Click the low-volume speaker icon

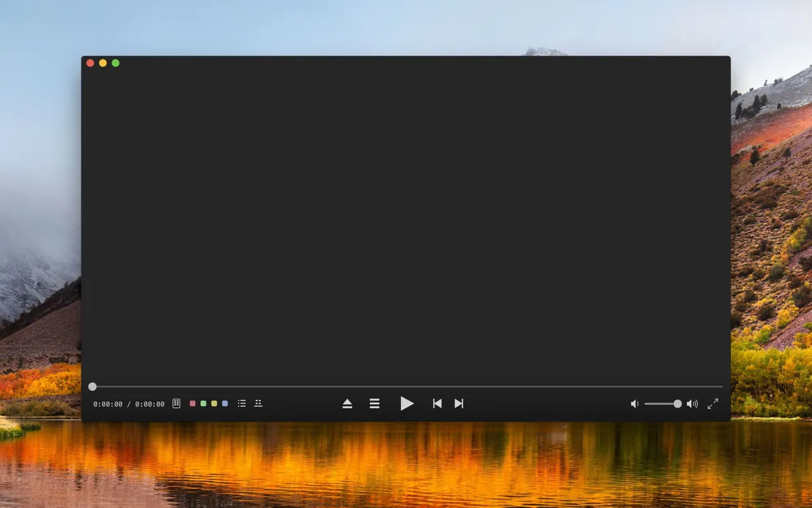635,404
